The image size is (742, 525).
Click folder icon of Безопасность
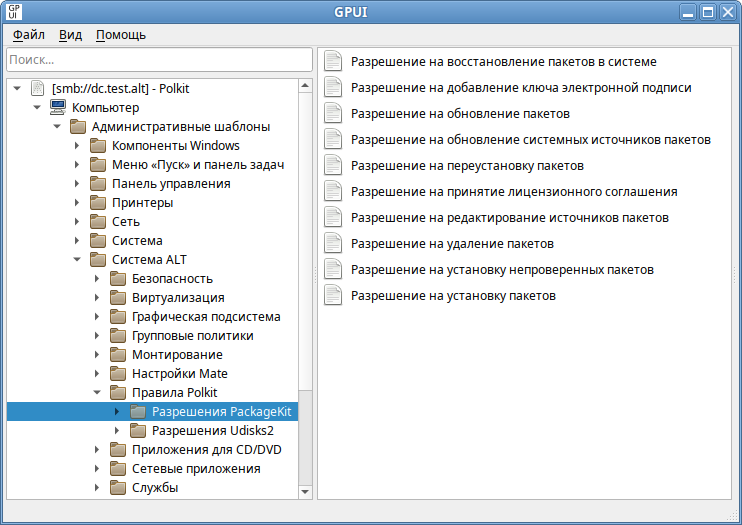(x=118, y=279)
